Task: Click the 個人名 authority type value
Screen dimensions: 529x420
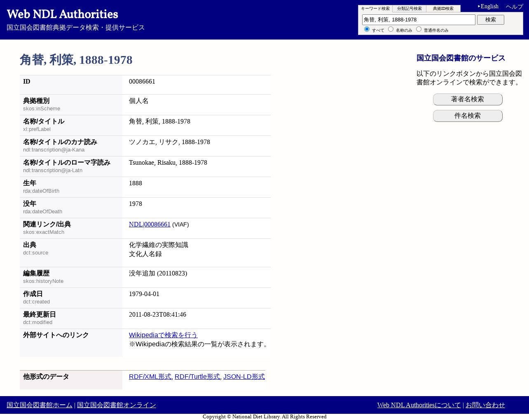Action: (x=139, y=101)
